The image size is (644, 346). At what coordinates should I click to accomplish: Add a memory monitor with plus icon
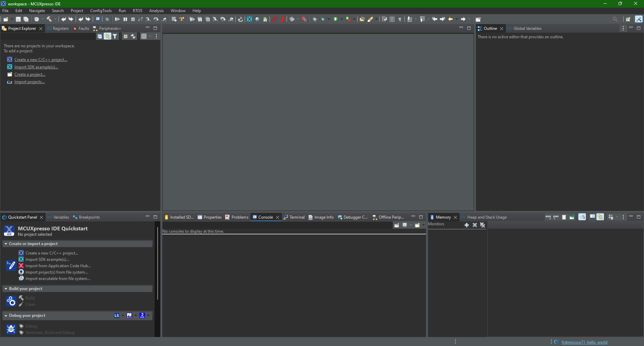tap(467, 225)
